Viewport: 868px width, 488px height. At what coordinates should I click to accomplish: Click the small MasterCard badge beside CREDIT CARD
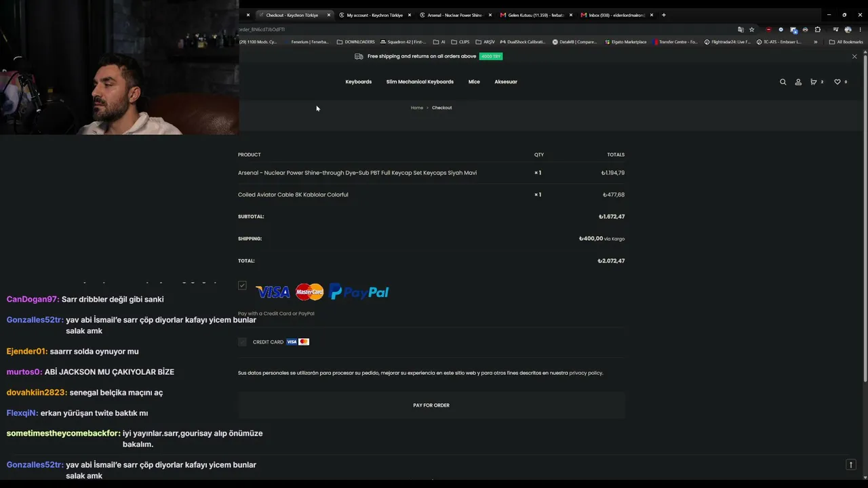pos(304,342)
